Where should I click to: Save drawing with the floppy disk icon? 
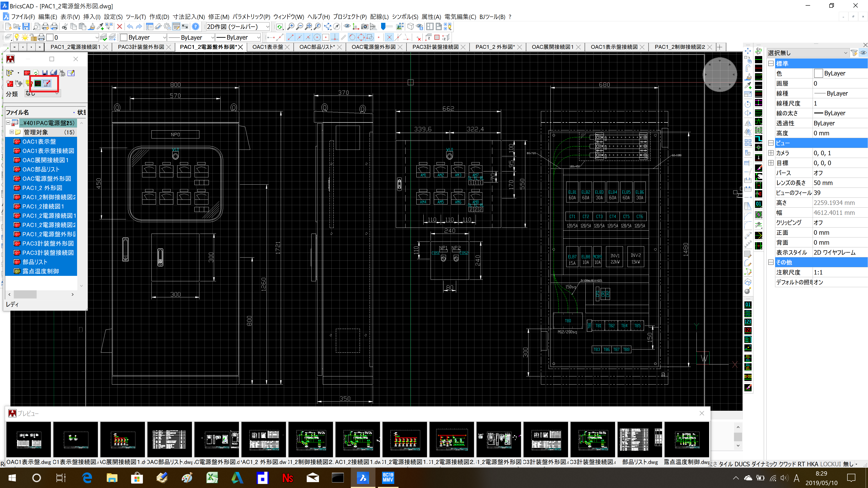26,27
